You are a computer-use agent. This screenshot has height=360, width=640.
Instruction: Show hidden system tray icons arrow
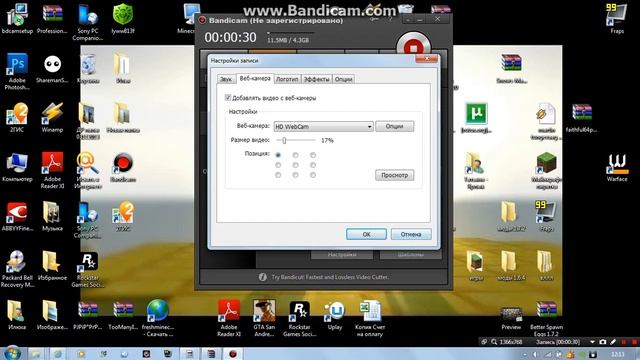[x=525, y=354]
